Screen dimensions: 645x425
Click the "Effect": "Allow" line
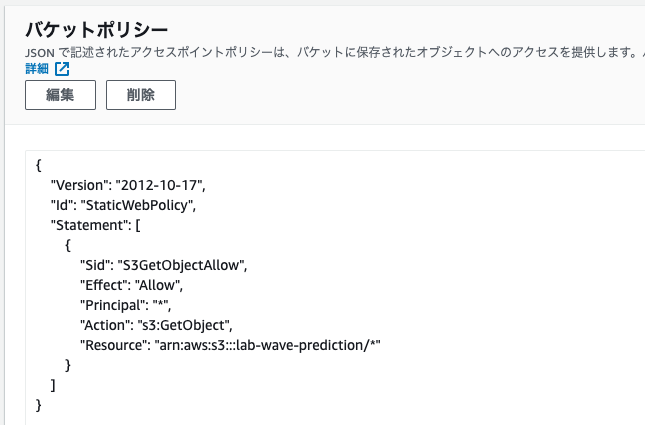tap(132, 285)
